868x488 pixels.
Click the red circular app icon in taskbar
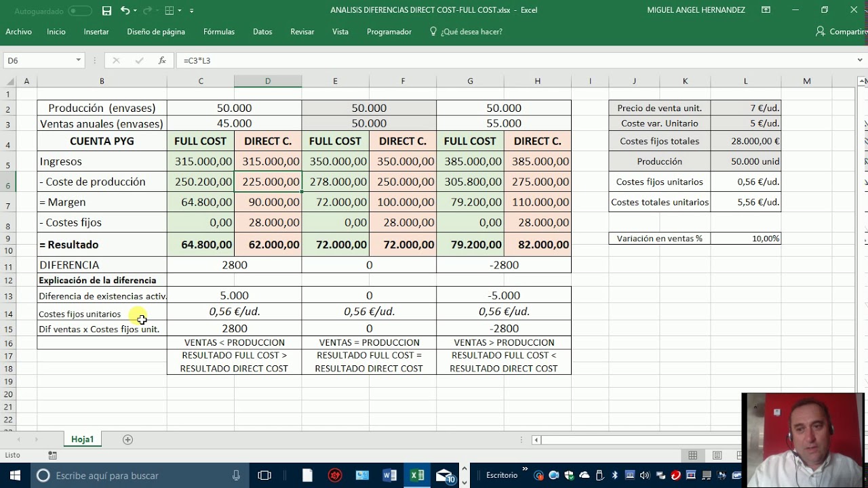(334, 475)
